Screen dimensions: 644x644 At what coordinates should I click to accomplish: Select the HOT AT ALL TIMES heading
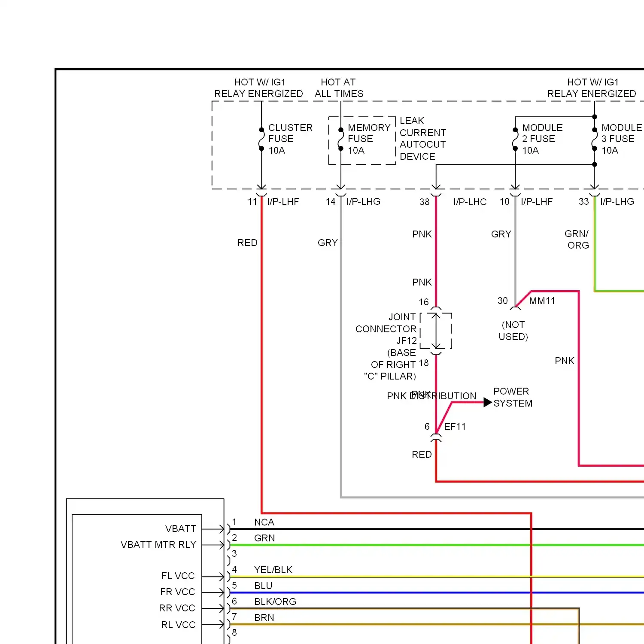tap(339, 88)
